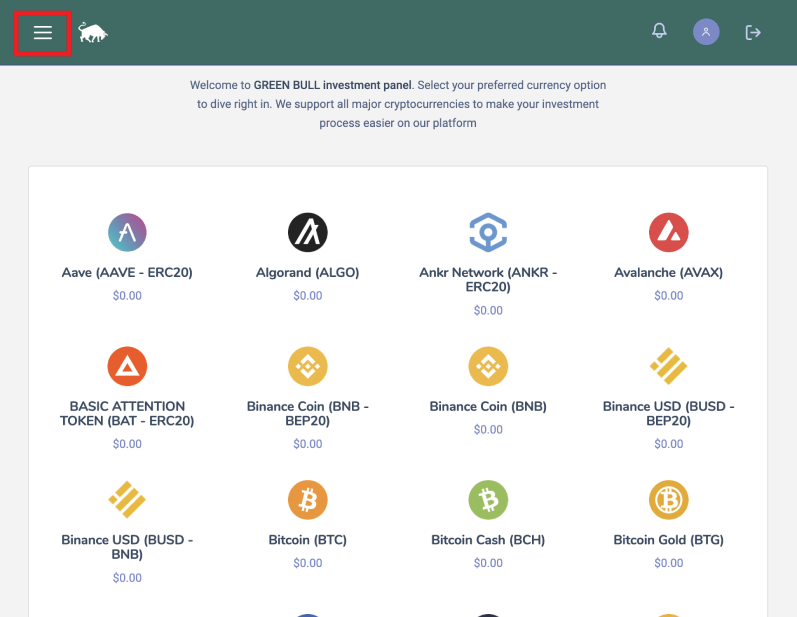Open the notifications bell
The image size is (797, 617).
pos(659,30)
